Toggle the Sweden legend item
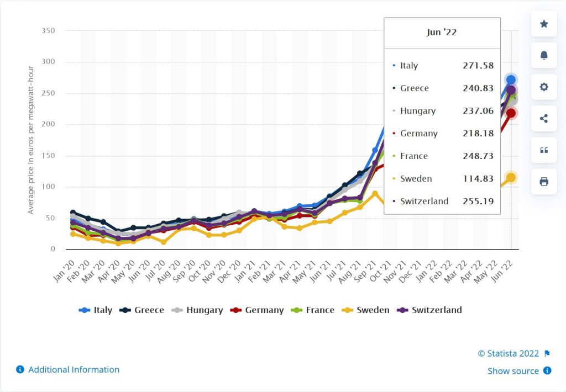 (x=365, y=310)
